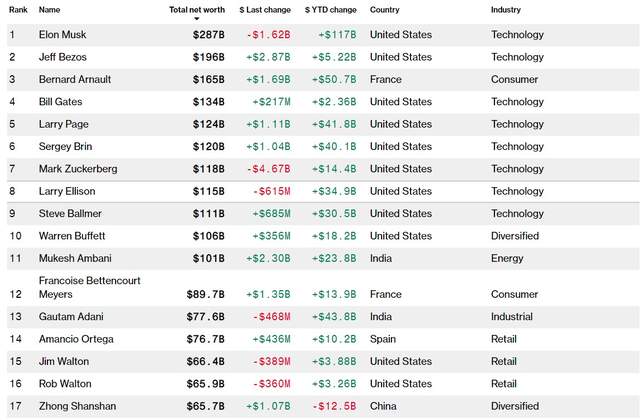The height and width of the screenshot is (420, 640).
Task: Sort by Total net worth column header
Action: (x=197, y=10)
